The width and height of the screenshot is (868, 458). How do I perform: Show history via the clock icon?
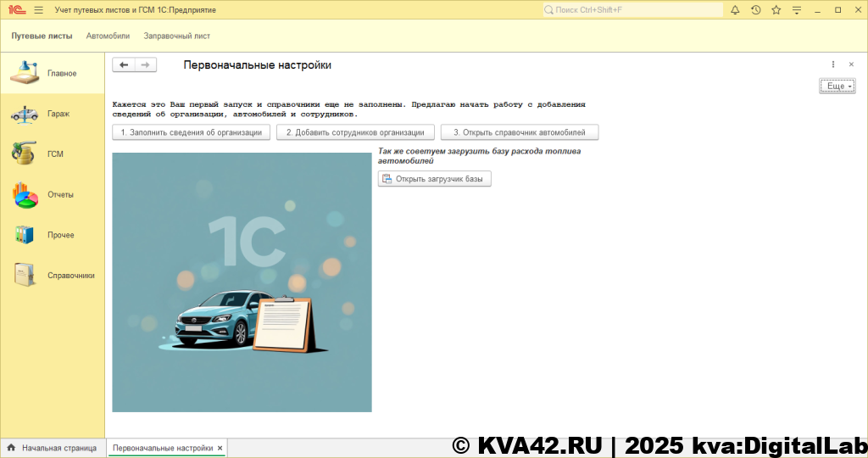[755, 10]
